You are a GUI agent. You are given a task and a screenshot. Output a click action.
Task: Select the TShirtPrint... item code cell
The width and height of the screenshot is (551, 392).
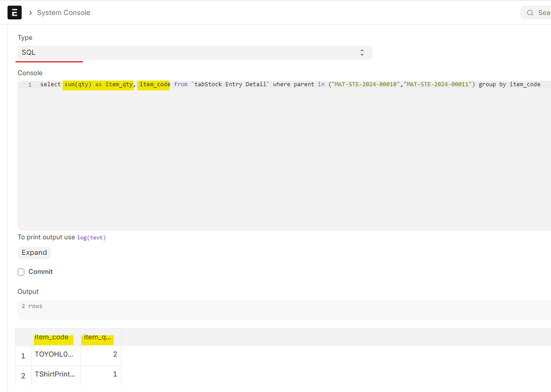(x=55, y=375)
